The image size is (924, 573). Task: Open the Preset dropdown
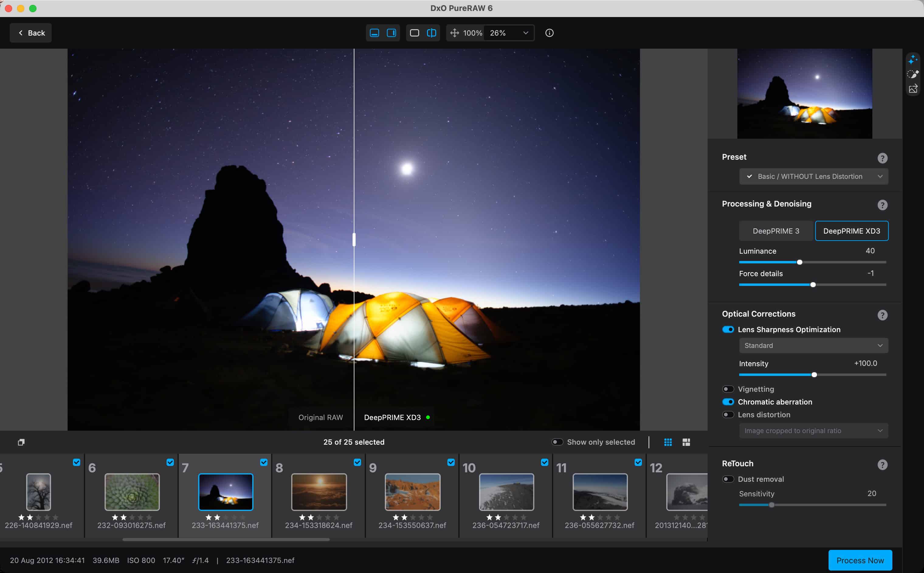813,176
